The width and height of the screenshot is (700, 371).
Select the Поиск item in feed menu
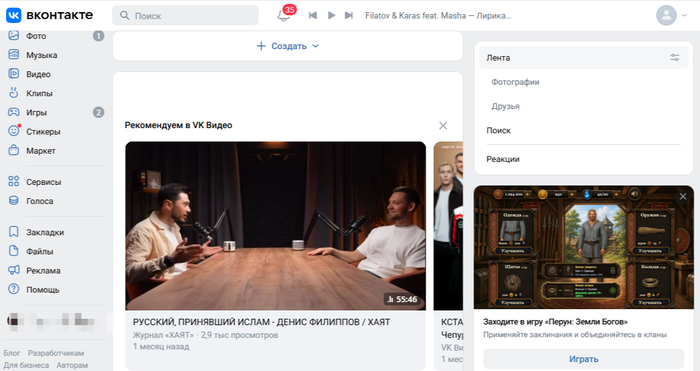click(x=498, y=130)
